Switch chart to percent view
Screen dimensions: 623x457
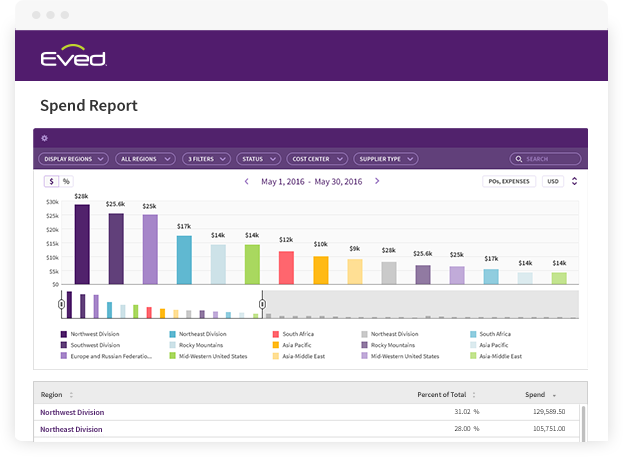(x=66, y=181)
